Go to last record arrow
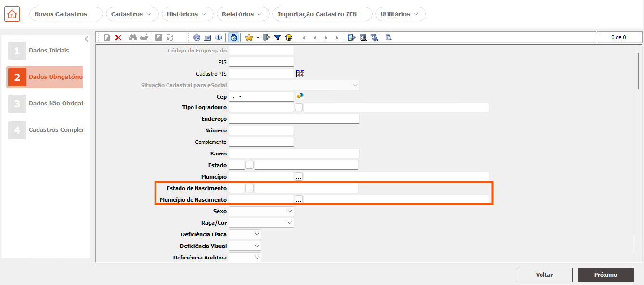644x285 pixels. tap(337, 38)
